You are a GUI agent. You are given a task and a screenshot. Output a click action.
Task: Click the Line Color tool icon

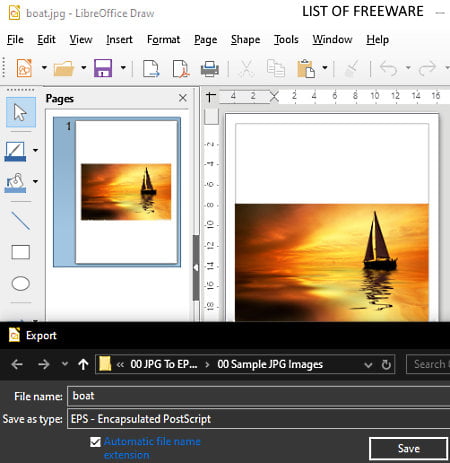(x=15, y=151)
